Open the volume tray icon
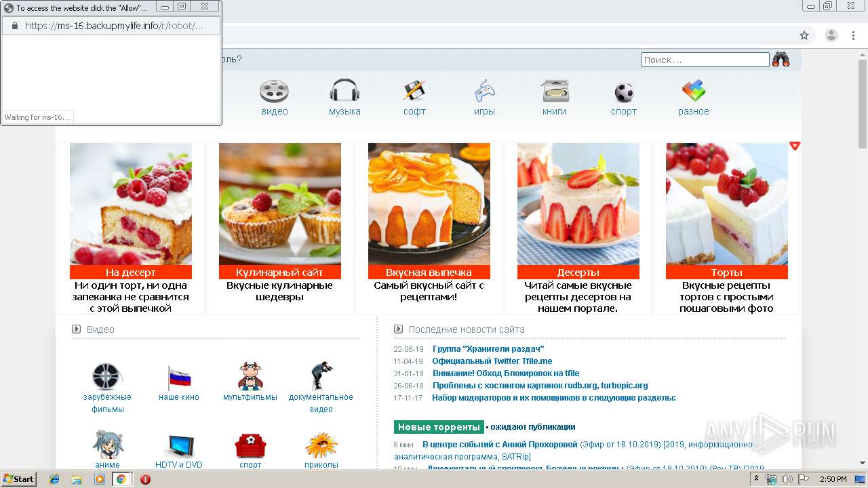Screen dimensions: 868x488 (787, 479)
